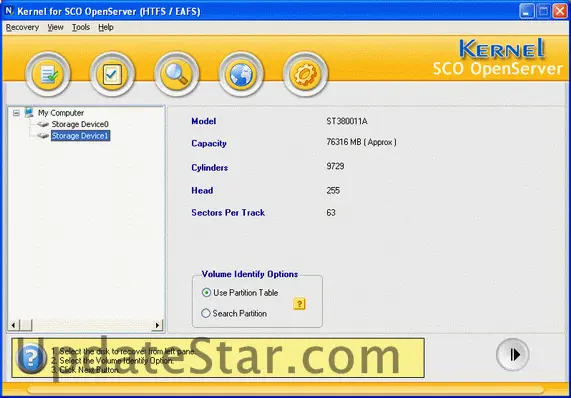Click the Sectors Per Track label

[228, 213]
